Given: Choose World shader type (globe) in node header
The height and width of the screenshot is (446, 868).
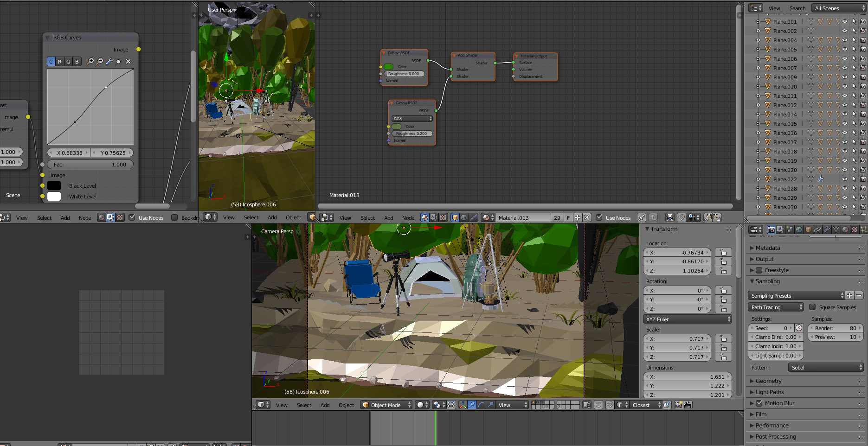Looking at the screenshot, I should pyautogui.click(x=464, y=217).
